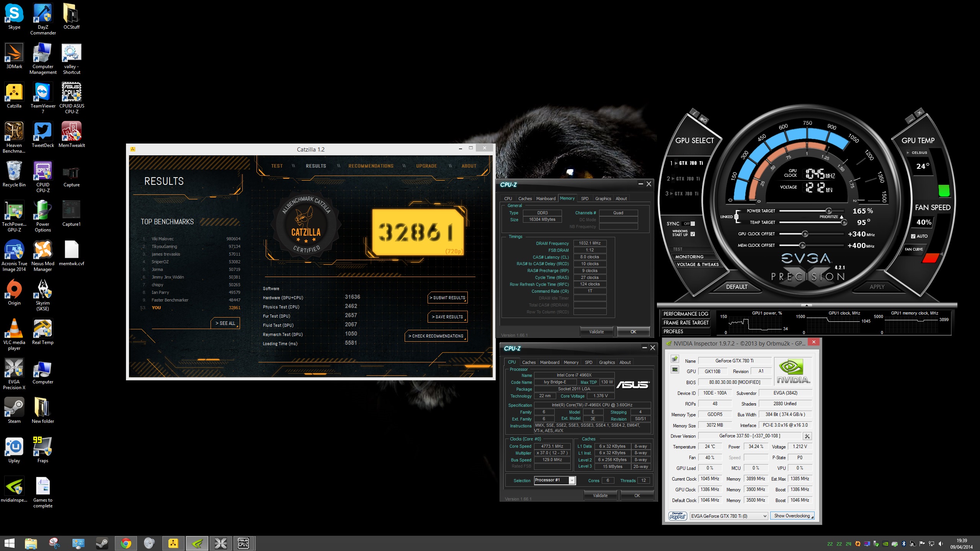Open VOLTAGE & TWEAKS in Precision

click(697, 264)
